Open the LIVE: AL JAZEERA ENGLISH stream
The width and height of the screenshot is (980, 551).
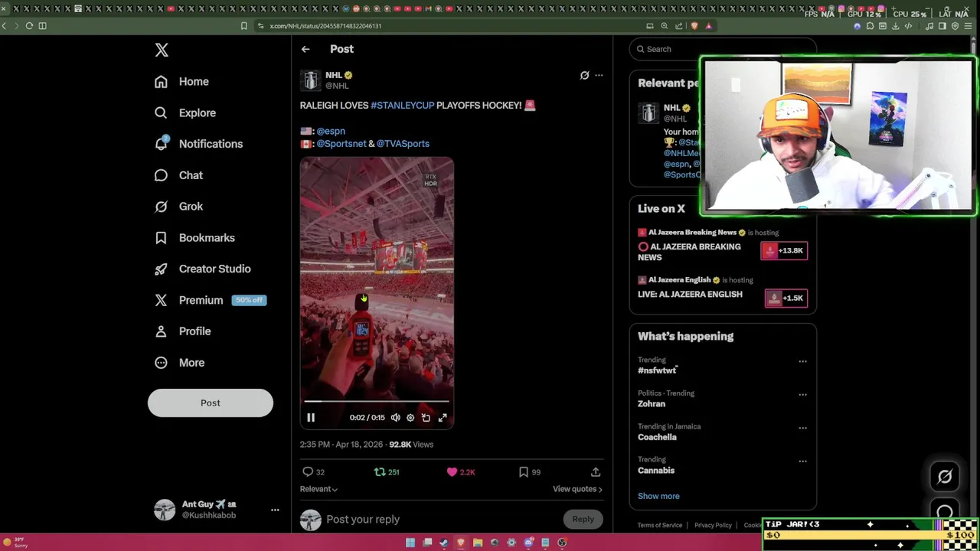click(x=690, y=294)
